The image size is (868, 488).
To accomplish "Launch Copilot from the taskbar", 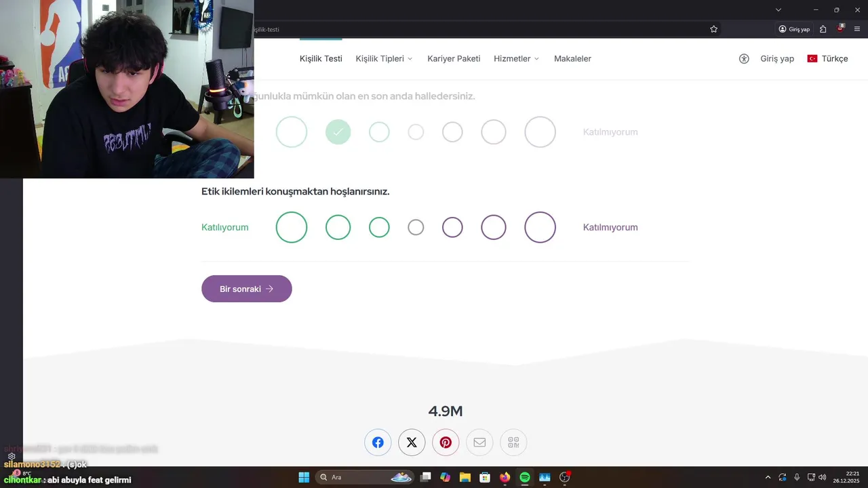I will [x=445, y=477].
